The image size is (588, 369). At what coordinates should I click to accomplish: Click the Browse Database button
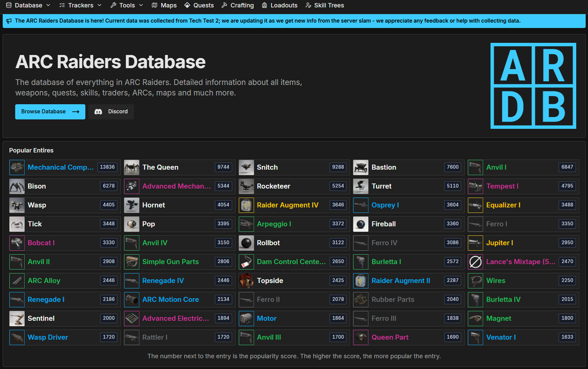tap(50, 112)
